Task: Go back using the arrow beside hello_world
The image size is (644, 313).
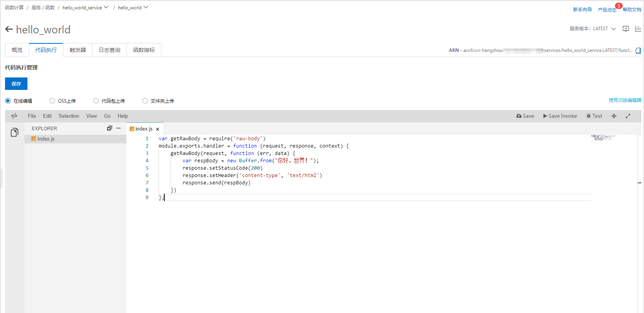Action: point(9,29)
